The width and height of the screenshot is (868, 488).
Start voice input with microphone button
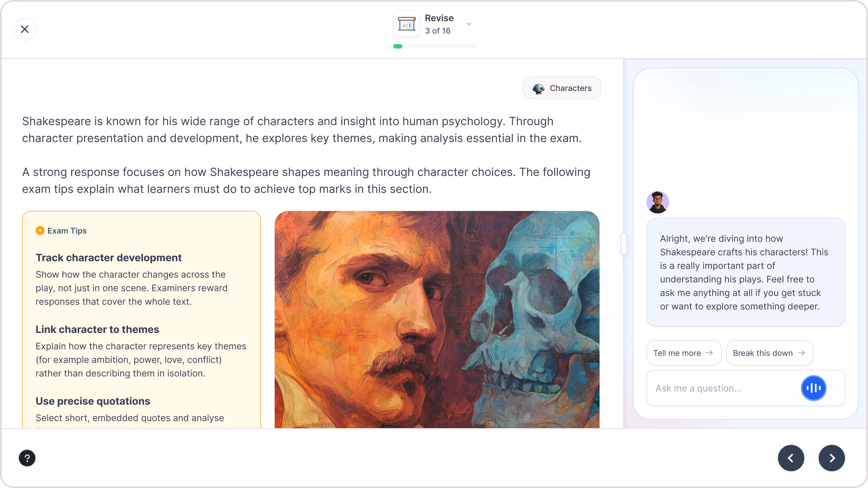click(813, 388)
